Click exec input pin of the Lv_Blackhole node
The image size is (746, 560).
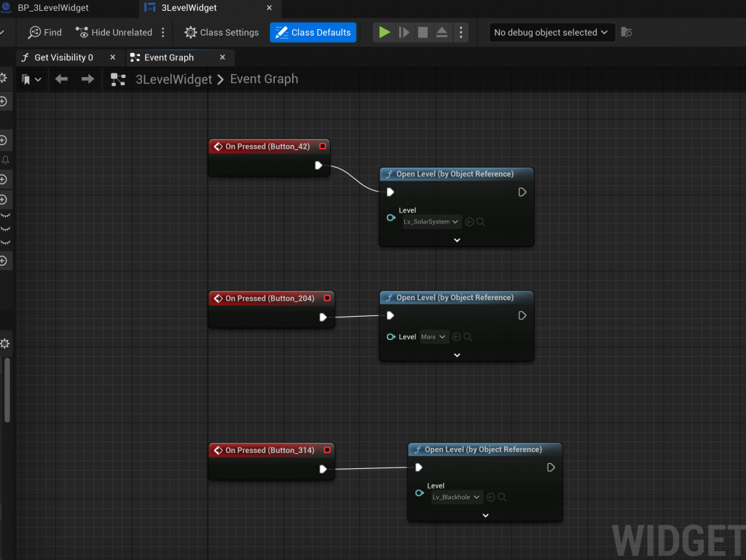point(419,468)
